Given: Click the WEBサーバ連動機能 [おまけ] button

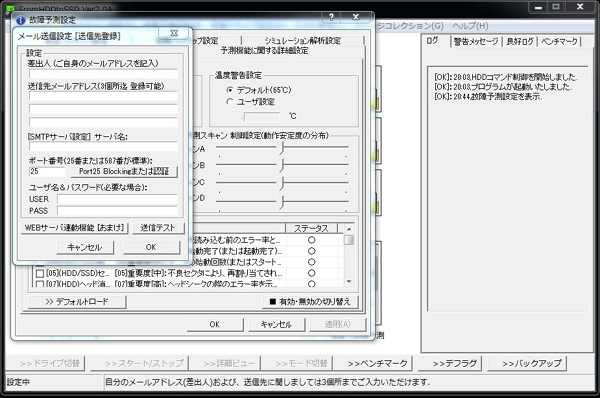Looking at the screenshot, I should point(75,228).
